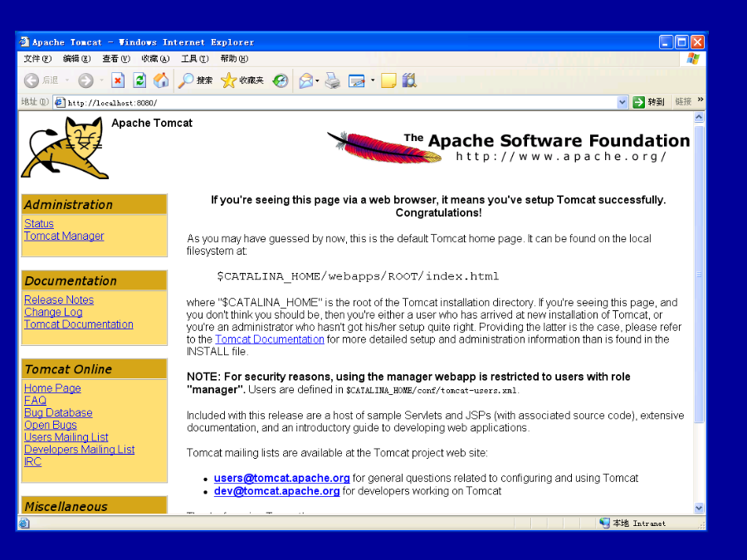Open the Status link under Administration
The height and width of the screenshot is (560, 747).
[x=38, y=223]
